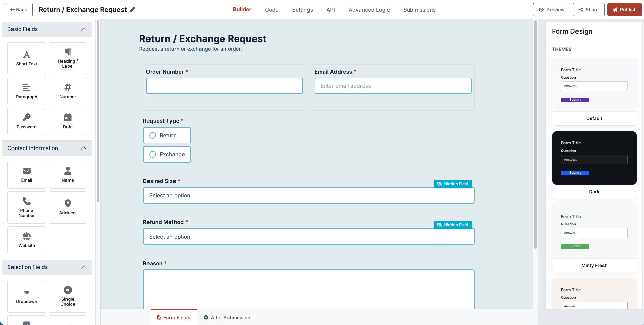
Task: Click the Back button
Action: pyautogui.click(x=19, y=9)
